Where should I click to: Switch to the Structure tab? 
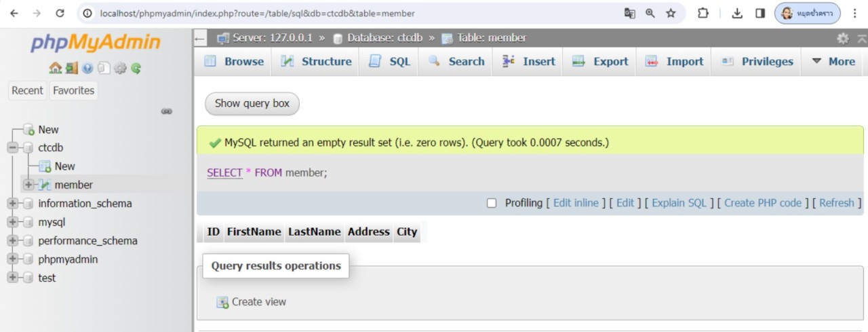(x=316, y=61)
